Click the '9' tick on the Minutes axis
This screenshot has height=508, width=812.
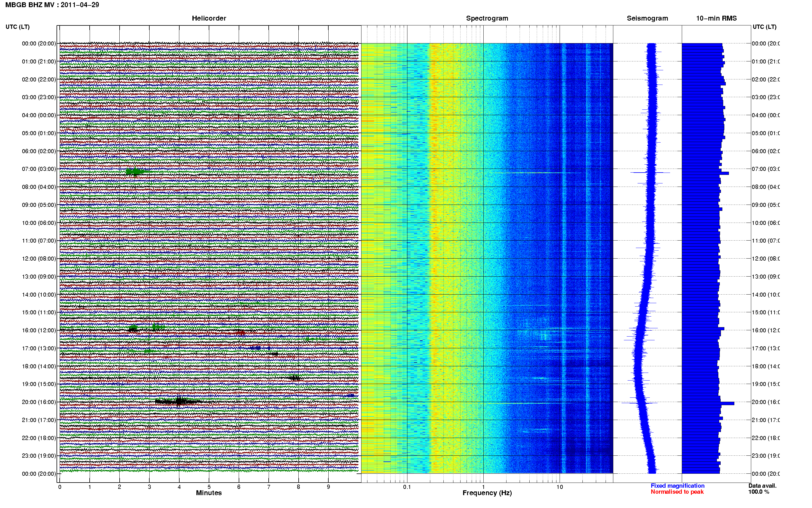[328, 487]
